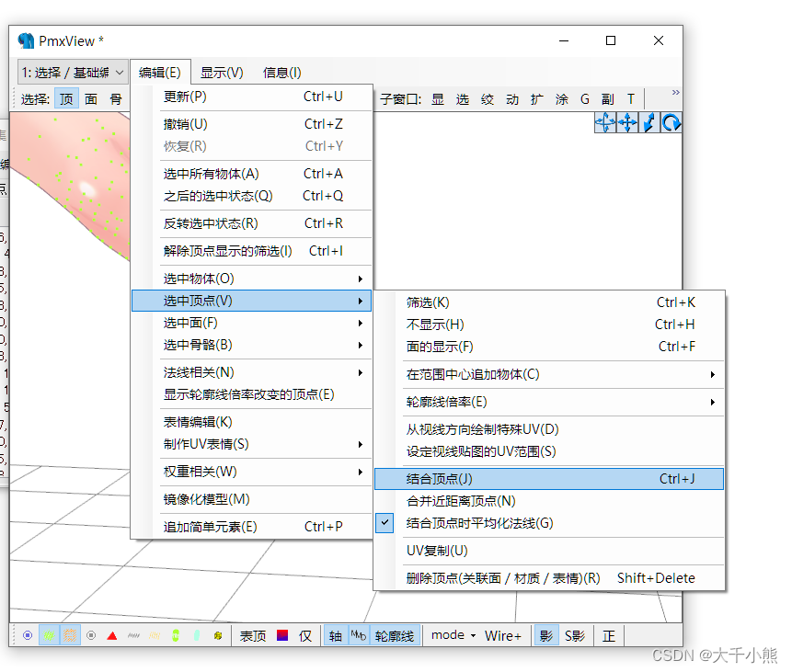Click the 正 button in bottom toolbar
This screenshot has height=672, width=792.
pyautogui.click(x=608, y=635)
